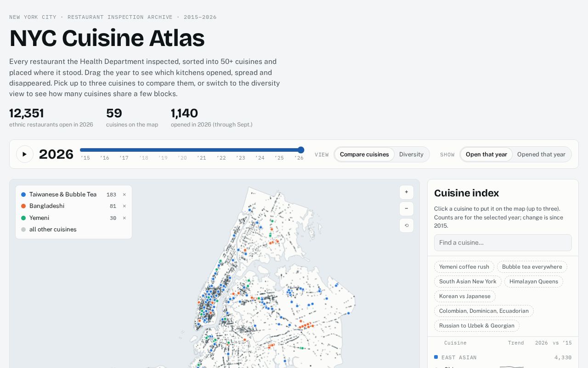Click the Cuisine column header
This screenshot has height=368, width=588.
(455, 343)
